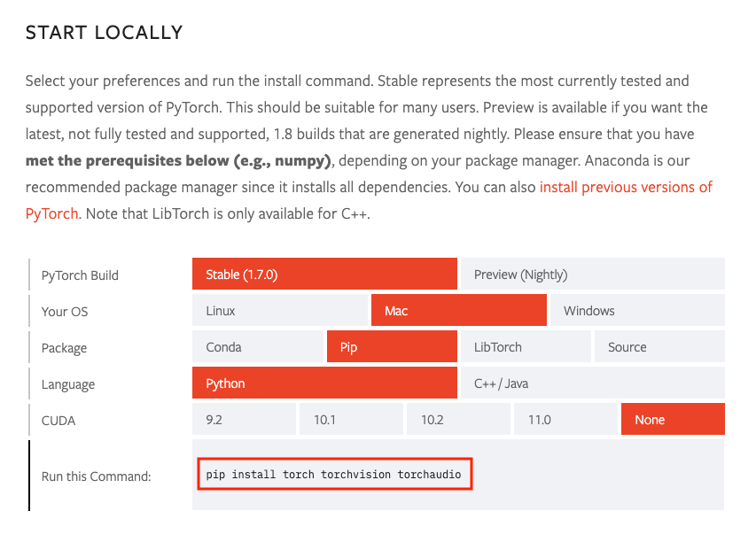
Task: Click the pip install torch command text
Action: 333,474
